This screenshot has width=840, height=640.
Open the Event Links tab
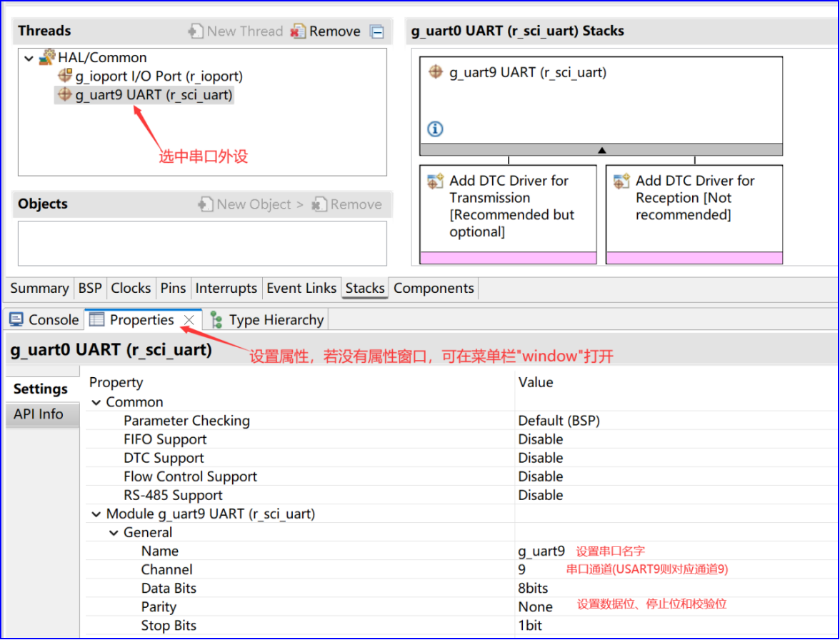(301, 288)
